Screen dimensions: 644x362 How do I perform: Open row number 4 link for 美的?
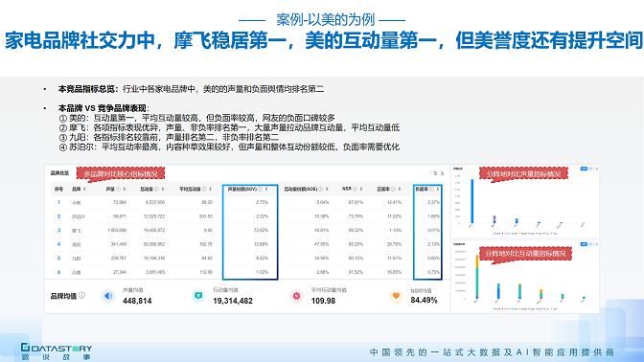(x=58, y=244)
